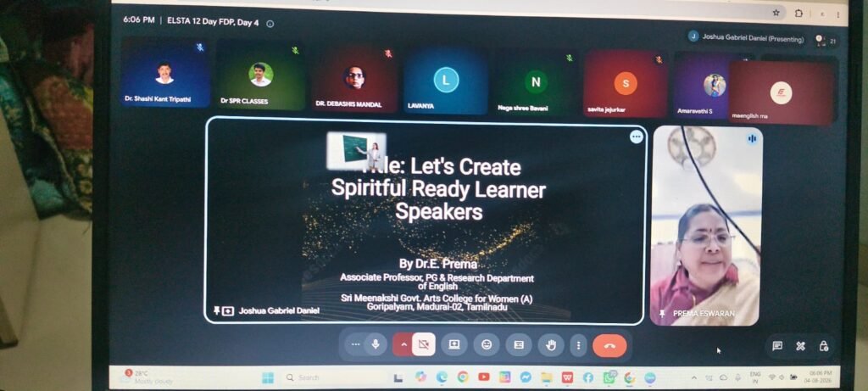Screen dimensions: 868x391
Task: Raise your hand in the meeting
Action: click(x=551, y=345)
